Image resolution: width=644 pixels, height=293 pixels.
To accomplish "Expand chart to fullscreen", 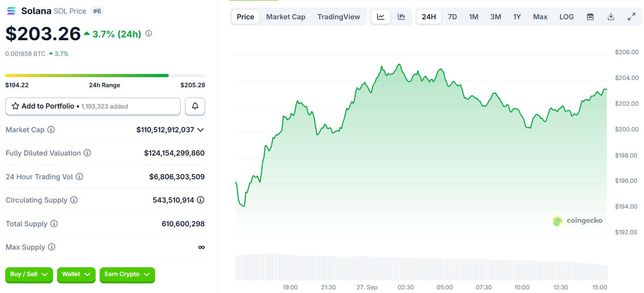I will click(x=632, y=17).
